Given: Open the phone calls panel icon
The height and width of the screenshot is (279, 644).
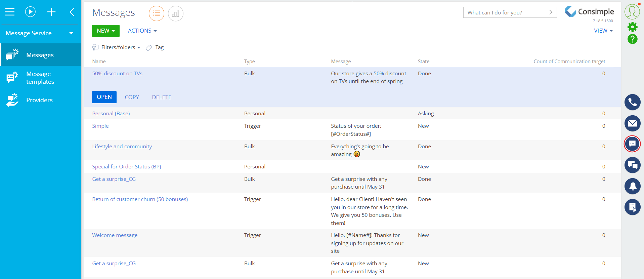Looking at the screenshot, I should point(632,102).
